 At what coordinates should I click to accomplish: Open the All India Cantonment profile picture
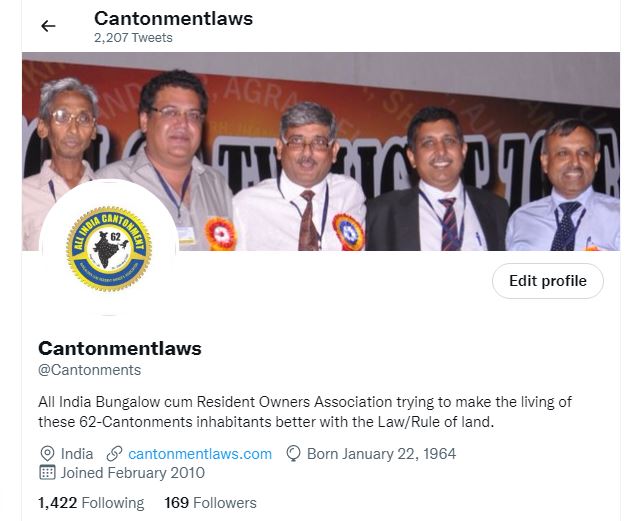[x=109, y=248]
